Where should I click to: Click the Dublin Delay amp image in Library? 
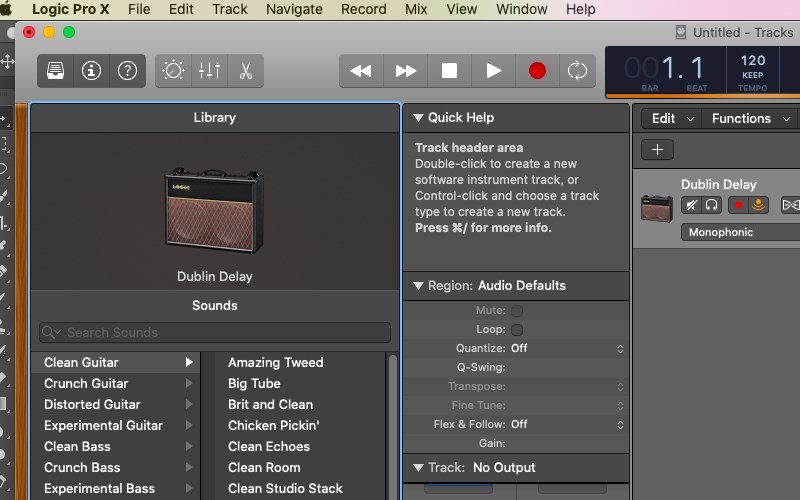214,210
